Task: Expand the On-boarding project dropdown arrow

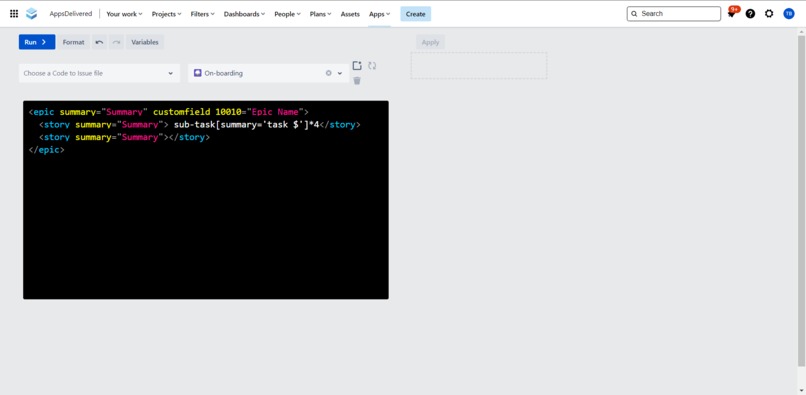Action: click(x=340, y=73)
